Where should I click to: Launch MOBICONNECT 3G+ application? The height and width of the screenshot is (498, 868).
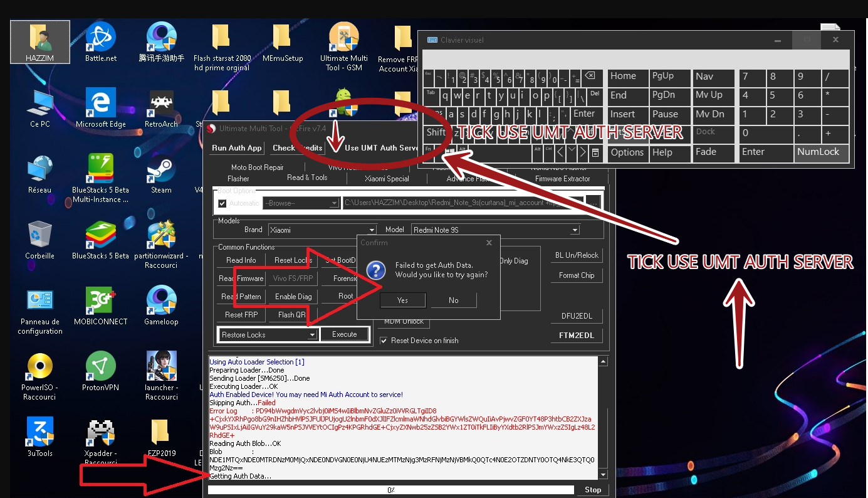coord(101,305)
